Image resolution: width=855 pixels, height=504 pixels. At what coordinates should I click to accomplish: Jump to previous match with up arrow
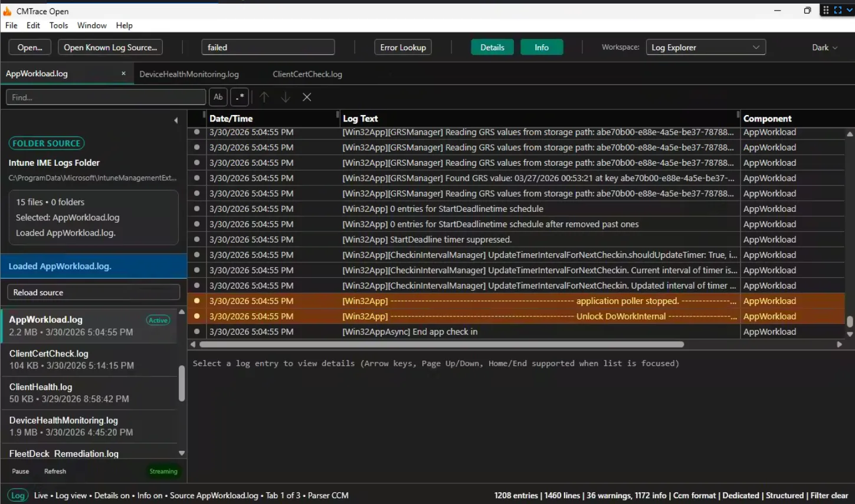point(264,97)
